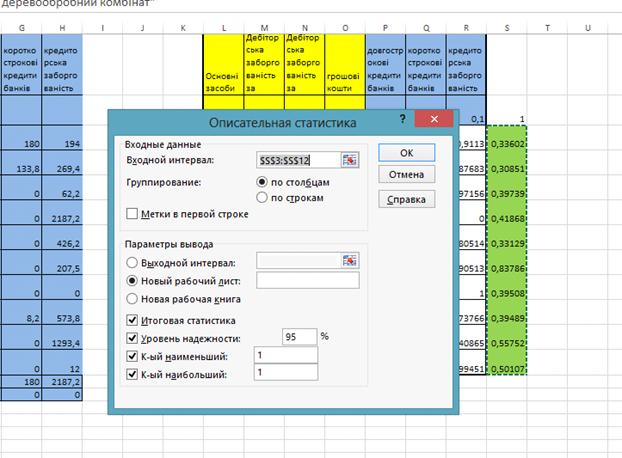622x458 pixels.
Task: Click cell with value 0,33602
Action: (507, 138)
